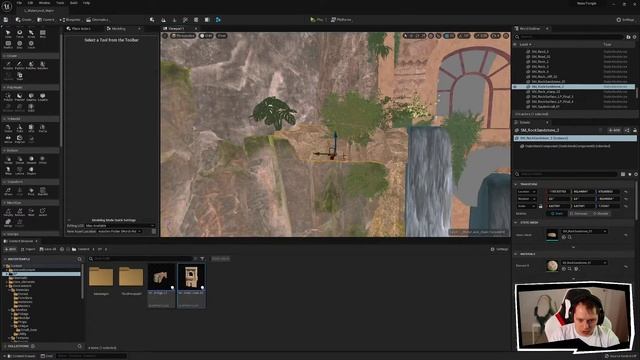
Task: Click Save All in Content Browser
Action: tap(48, 249)
